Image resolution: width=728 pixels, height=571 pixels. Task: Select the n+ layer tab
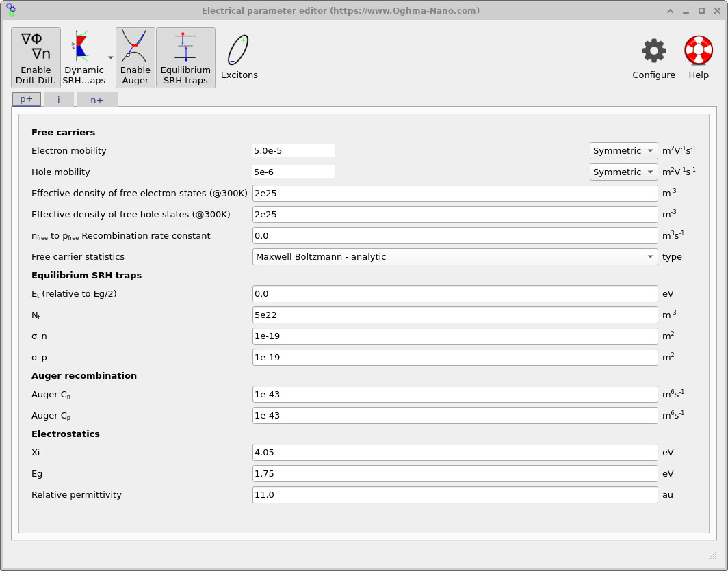tap(96, 99)
